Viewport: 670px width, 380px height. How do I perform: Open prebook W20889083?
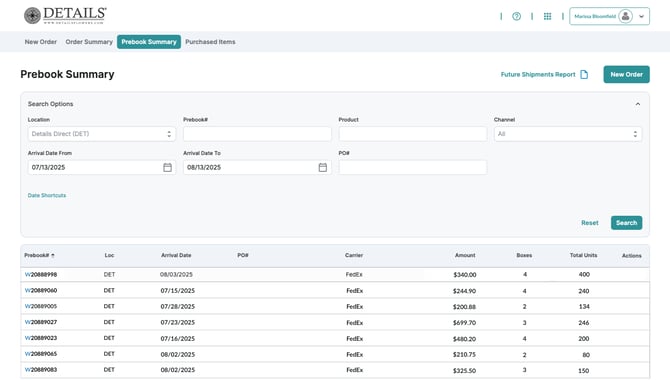click(41, 369)
